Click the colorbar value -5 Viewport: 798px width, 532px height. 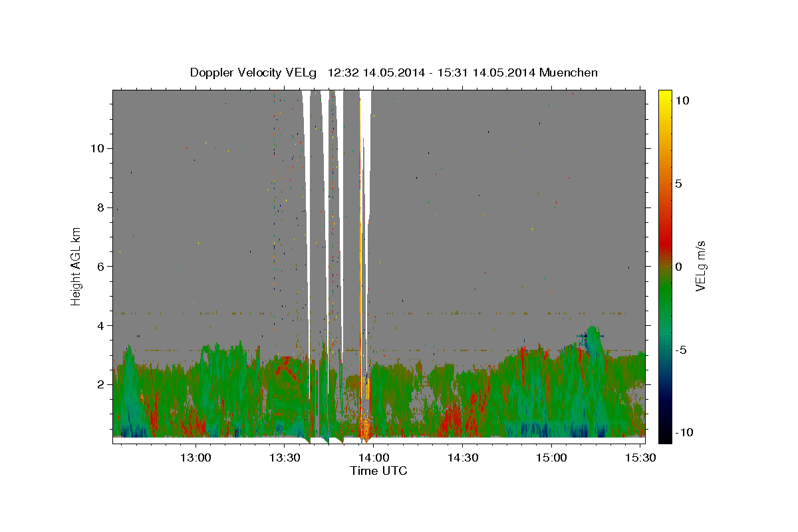tap(681, 350)
